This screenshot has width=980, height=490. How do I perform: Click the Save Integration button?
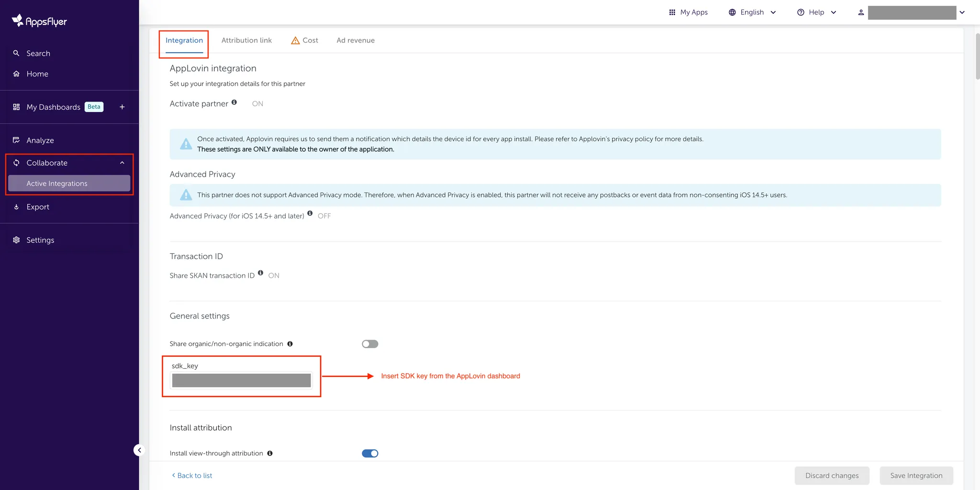tap(916, 476)
